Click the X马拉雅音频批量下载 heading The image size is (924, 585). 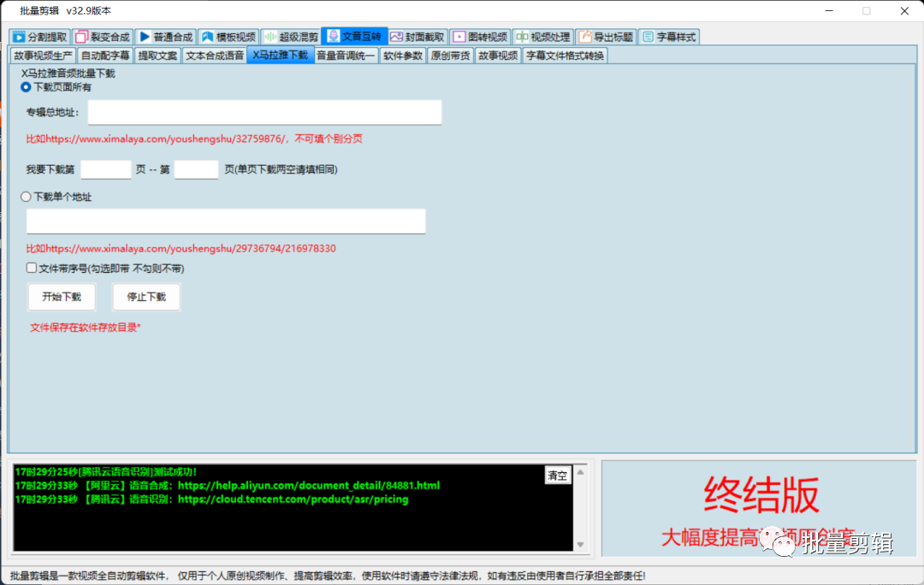coord(68,74)
